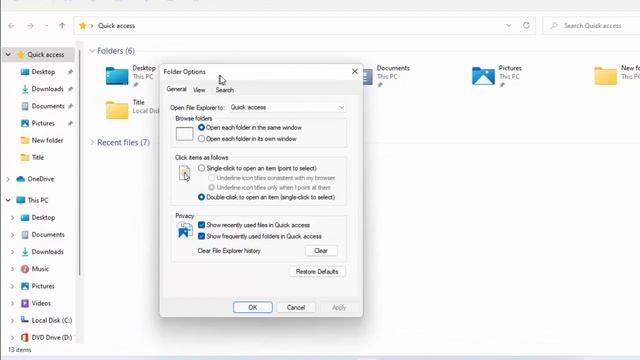
Task: Switch to the View tab
Action: tap(199, 90)
